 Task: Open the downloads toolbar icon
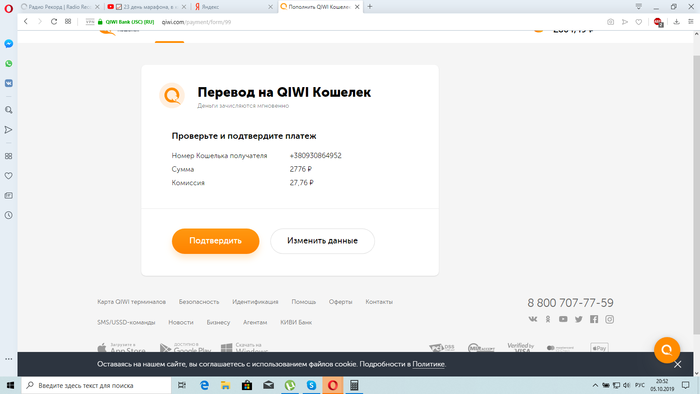tap(676, 22)
